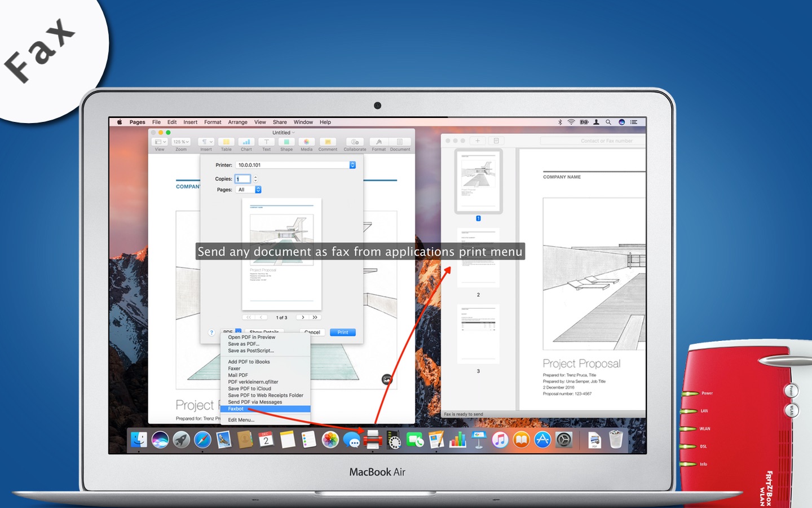Open Photos icon in dock

pyautogui.click(x=330, y=440)
